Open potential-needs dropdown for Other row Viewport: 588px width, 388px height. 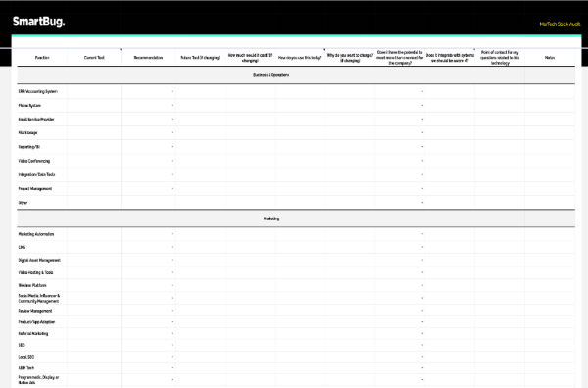tap(422, 203)
